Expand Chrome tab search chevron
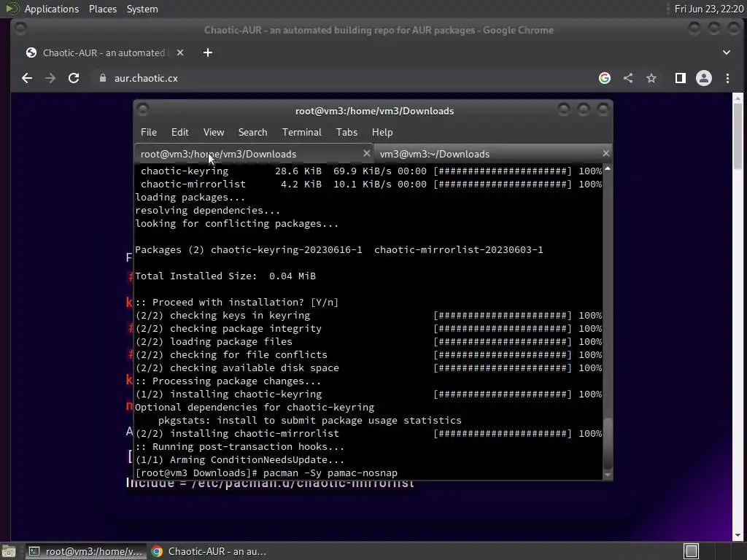The width and height of the screenshot is (747, 560). (x=727, y=52)
